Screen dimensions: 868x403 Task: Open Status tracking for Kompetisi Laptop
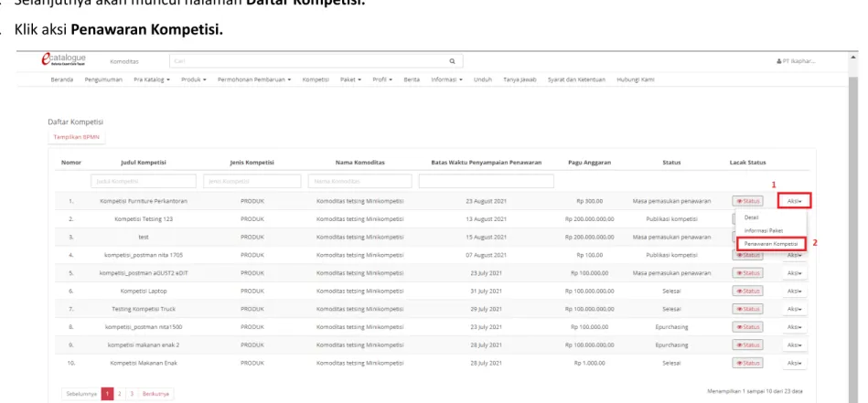(747, 292)
